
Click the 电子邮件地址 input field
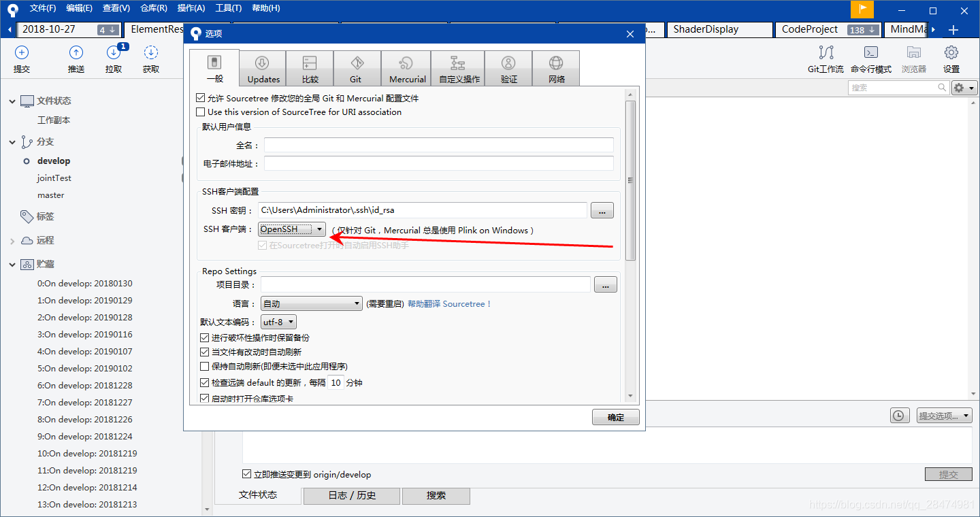[439, 163]
